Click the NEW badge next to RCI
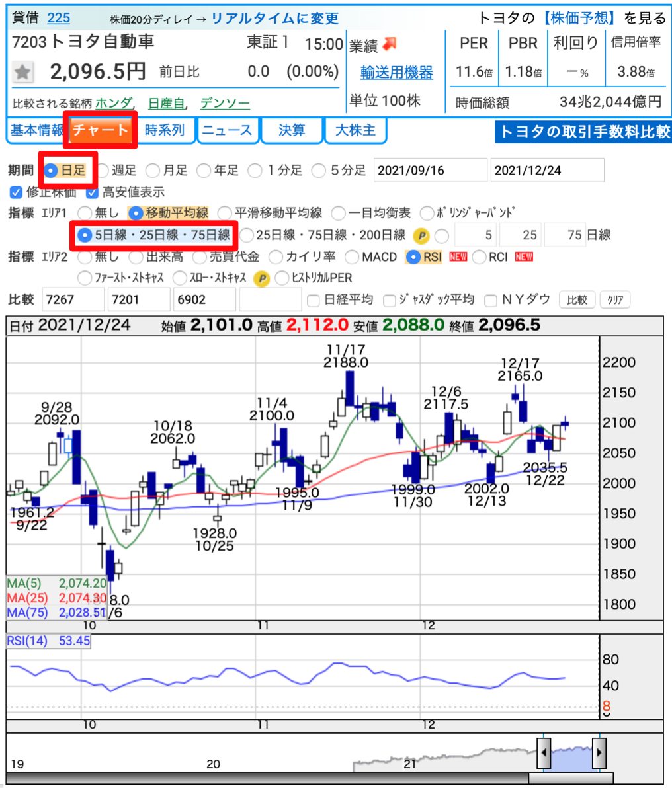 tap(524, 256)
